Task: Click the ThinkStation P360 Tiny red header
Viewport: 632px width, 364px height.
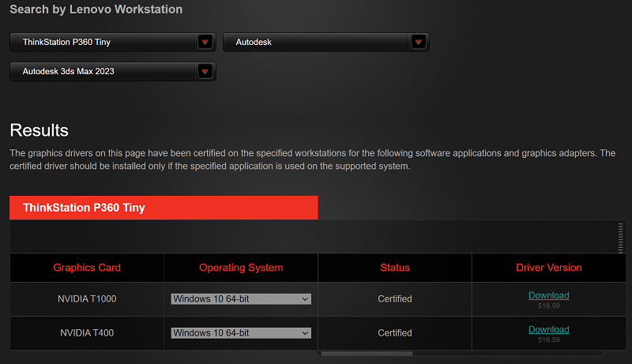Action: click(x=164, y=208)
